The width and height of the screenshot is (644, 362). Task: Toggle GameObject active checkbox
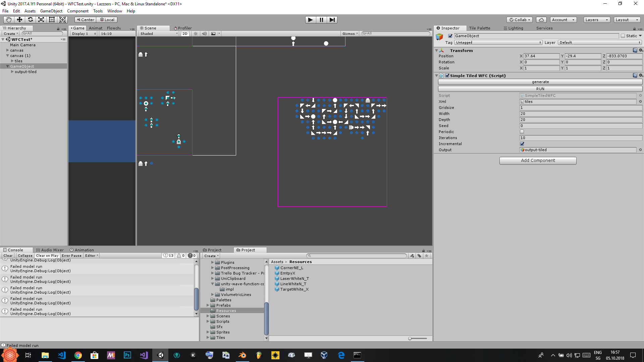[x=450, y=36]
